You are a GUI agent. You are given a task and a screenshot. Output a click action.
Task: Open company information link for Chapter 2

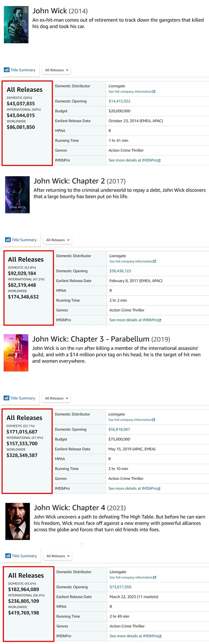tap(133, 261)
